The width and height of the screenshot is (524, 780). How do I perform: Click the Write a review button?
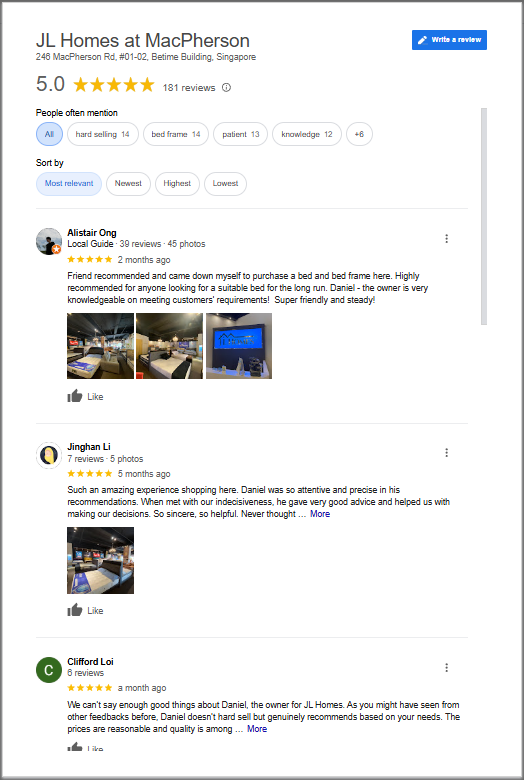(449, 40)
